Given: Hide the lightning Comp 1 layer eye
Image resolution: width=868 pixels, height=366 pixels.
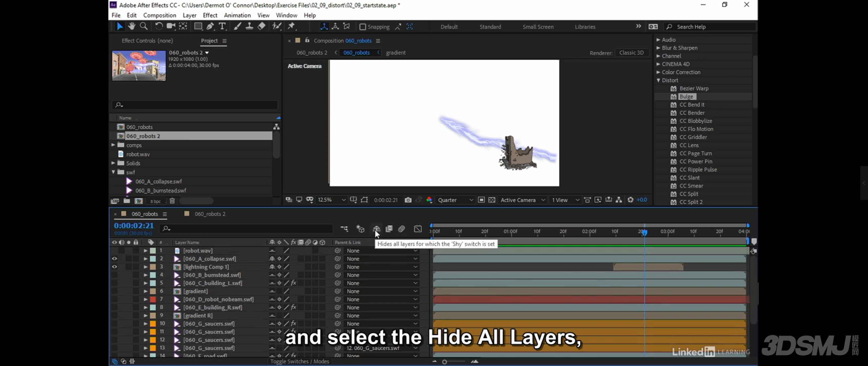Looking at the screenshot, I should tap(114, 267).
